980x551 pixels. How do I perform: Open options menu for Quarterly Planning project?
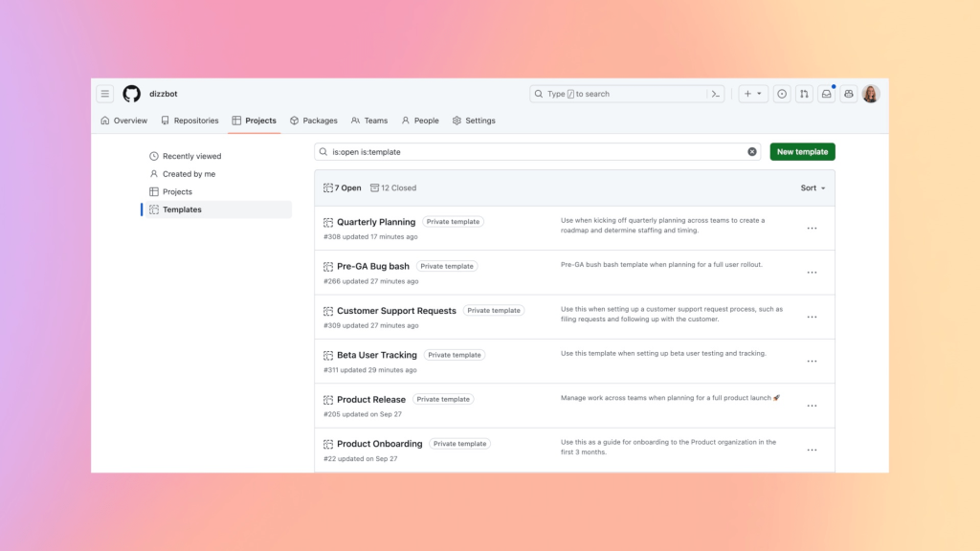812,228
